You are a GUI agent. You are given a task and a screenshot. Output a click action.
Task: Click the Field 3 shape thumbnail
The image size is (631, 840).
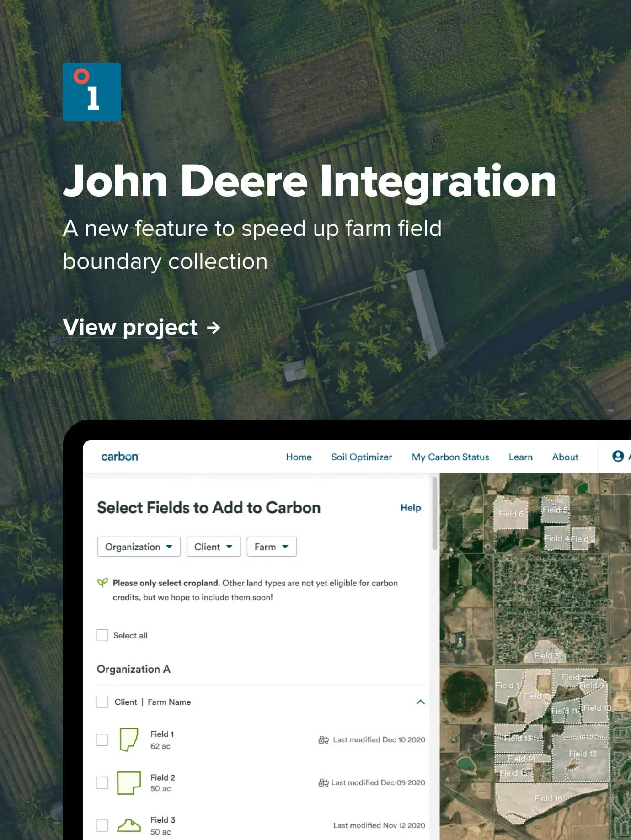point(129,825)
